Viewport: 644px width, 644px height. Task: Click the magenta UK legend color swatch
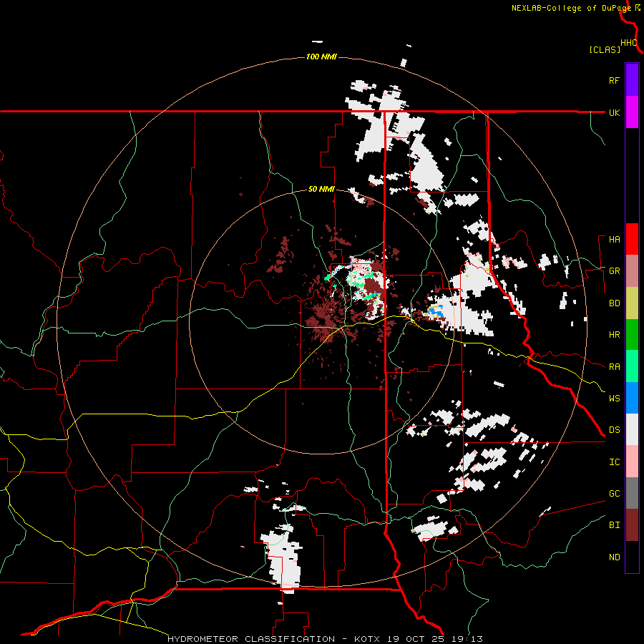click(x=632, y=112)
